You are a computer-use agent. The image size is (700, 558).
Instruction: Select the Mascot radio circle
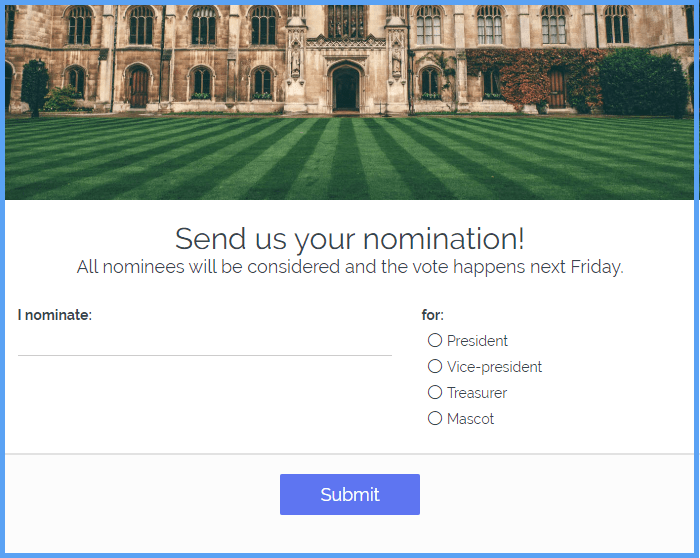tap(435, 419)
